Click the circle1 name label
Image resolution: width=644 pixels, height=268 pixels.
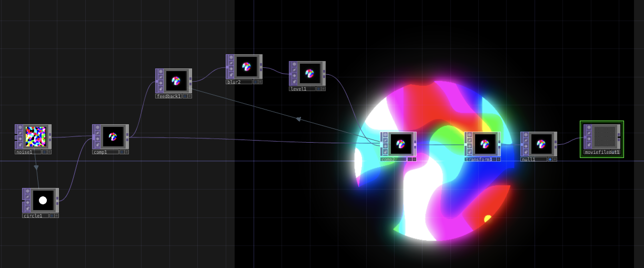coord(36,216)
